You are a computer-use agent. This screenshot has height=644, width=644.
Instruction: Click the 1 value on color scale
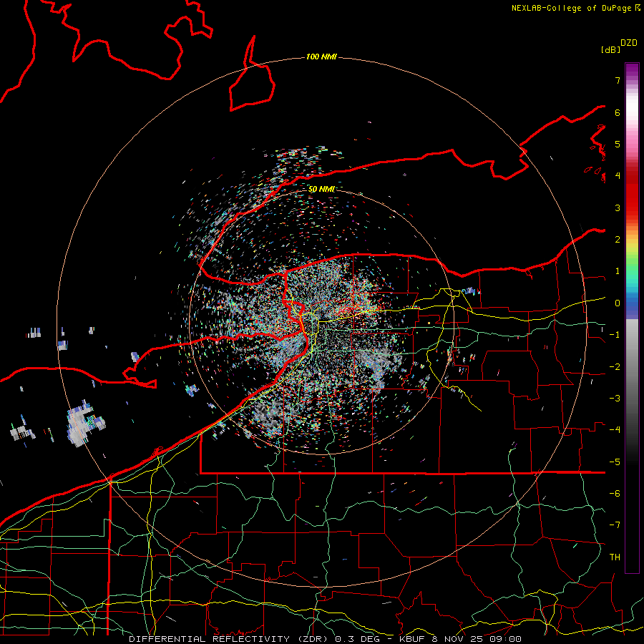point(618,271)
